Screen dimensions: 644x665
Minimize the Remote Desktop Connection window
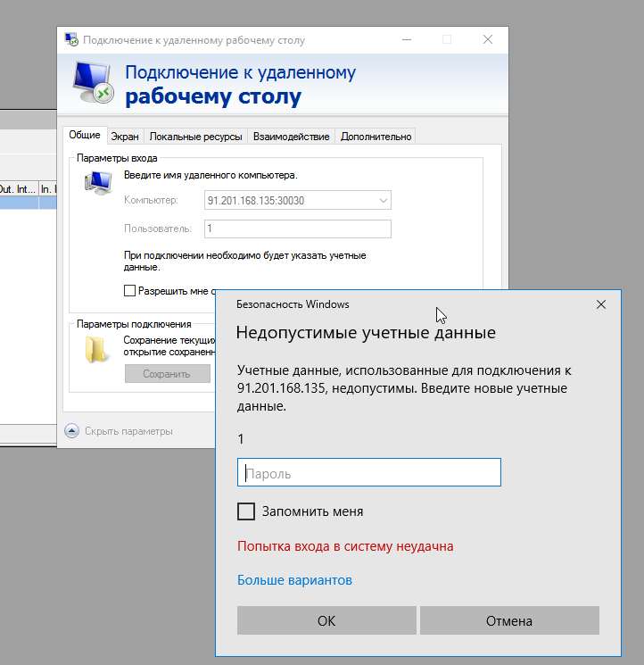click(407, 39)
